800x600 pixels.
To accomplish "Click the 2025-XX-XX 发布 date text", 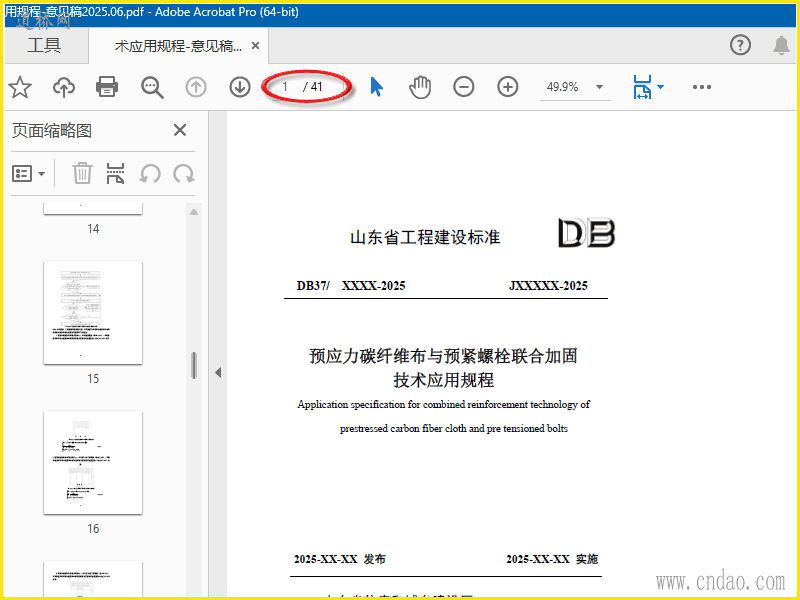I will pyautogui.click(x=340, y=559).
